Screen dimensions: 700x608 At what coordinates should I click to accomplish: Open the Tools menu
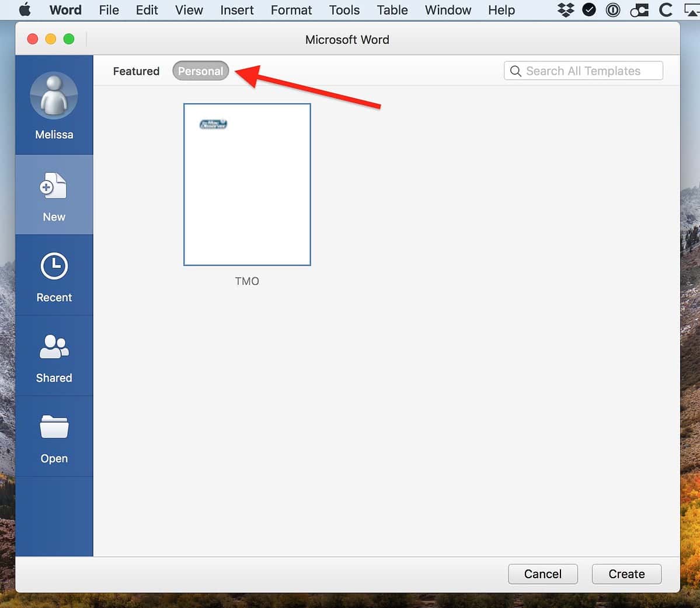pos(344,10)
